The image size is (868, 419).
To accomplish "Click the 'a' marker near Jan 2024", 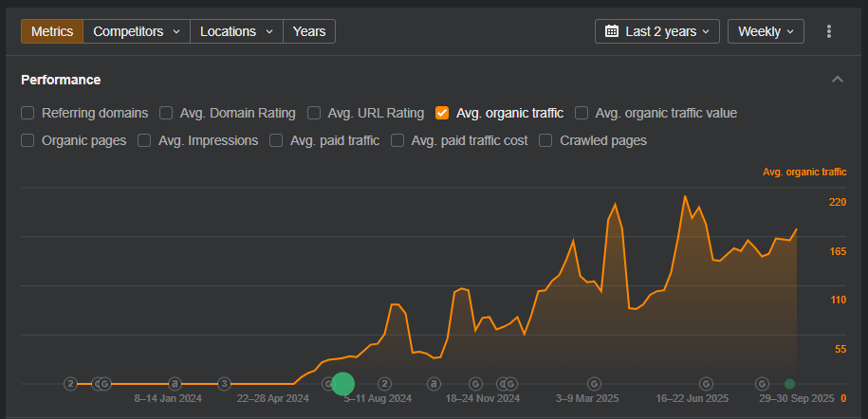I will (175, 384).
